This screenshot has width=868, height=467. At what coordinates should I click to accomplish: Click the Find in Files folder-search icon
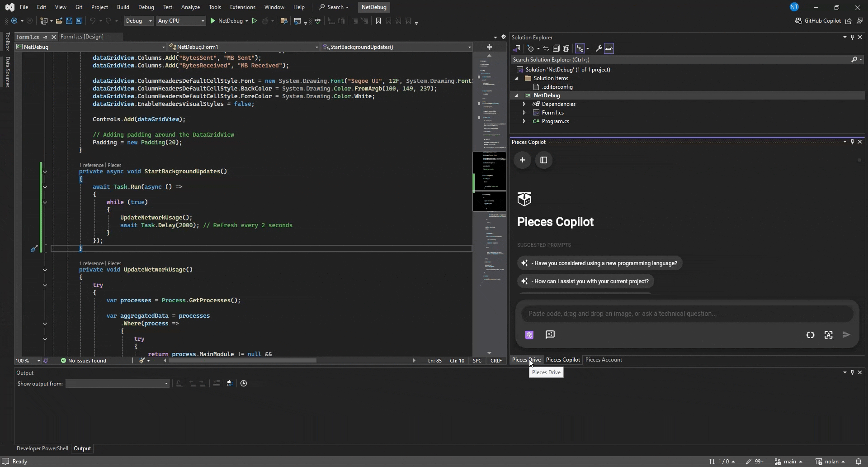pos(284,21)
